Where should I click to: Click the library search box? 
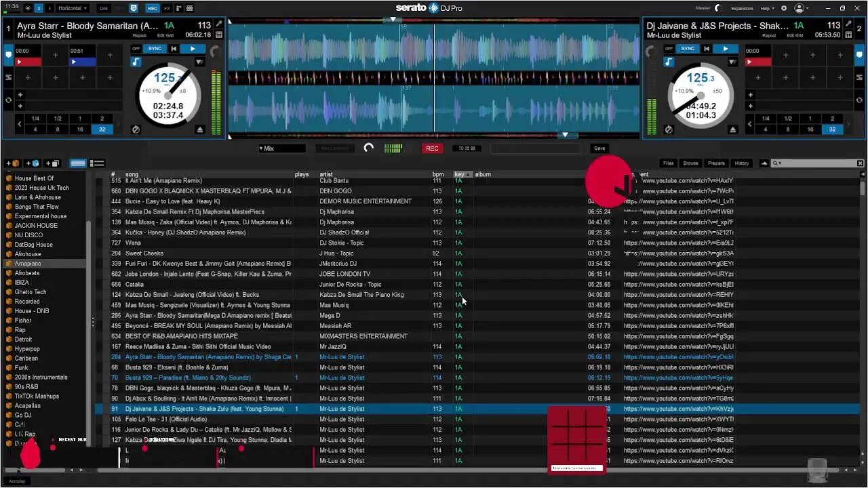[x=817, y=163]
